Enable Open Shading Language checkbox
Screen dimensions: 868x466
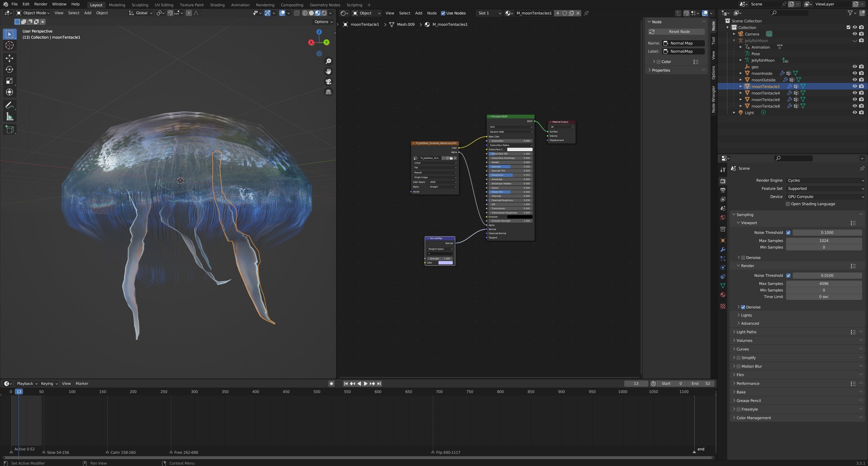pos(788,204)
